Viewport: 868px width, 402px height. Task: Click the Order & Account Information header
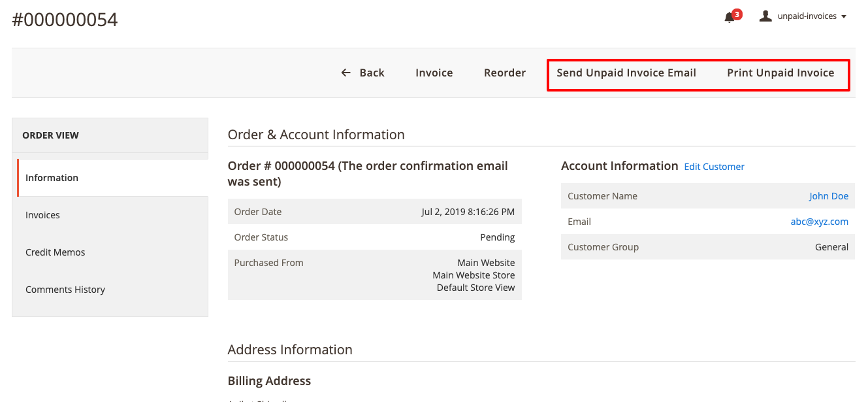(x=316, y=135)
